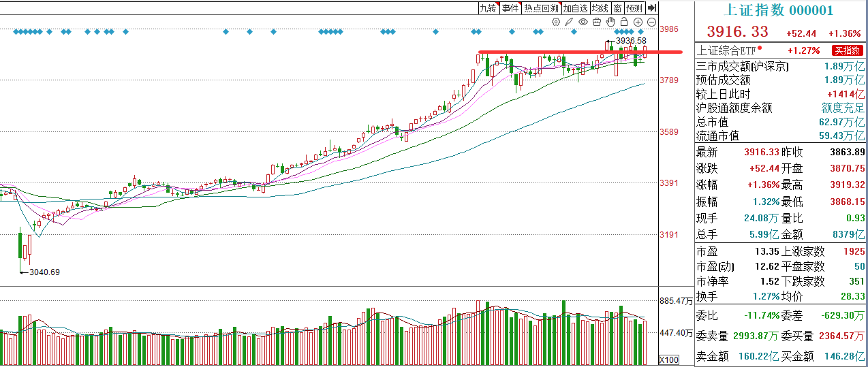Click the 预测 prediction button
The width and height of the screenshot is (868, 367).
[x=634, y=8]
